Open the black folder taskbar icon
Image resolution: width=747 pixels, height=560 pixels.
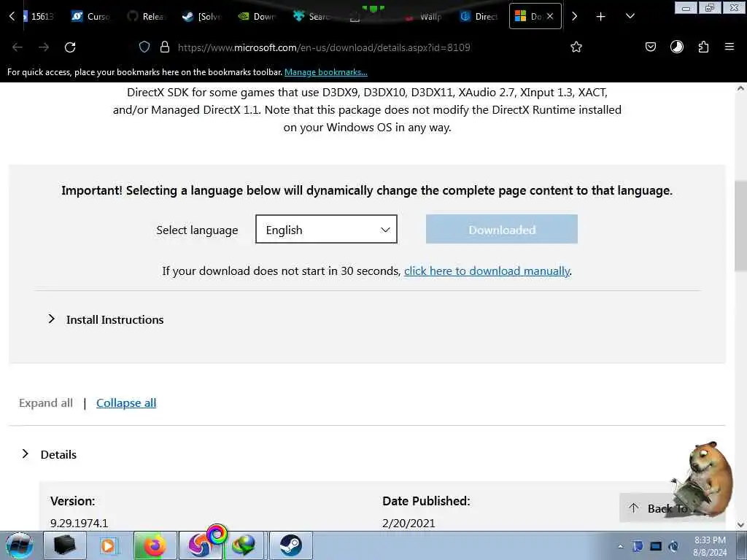pos(65,545)
